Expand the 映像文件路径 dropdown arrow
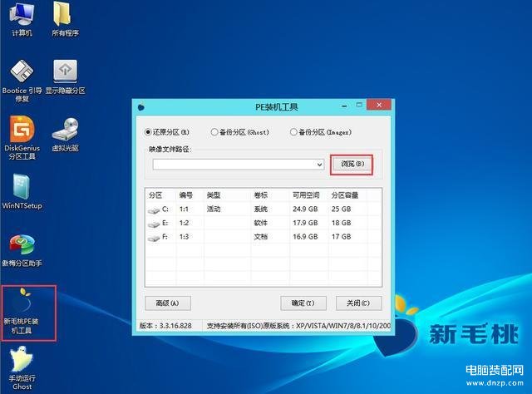532x394 pixels. 320,165
